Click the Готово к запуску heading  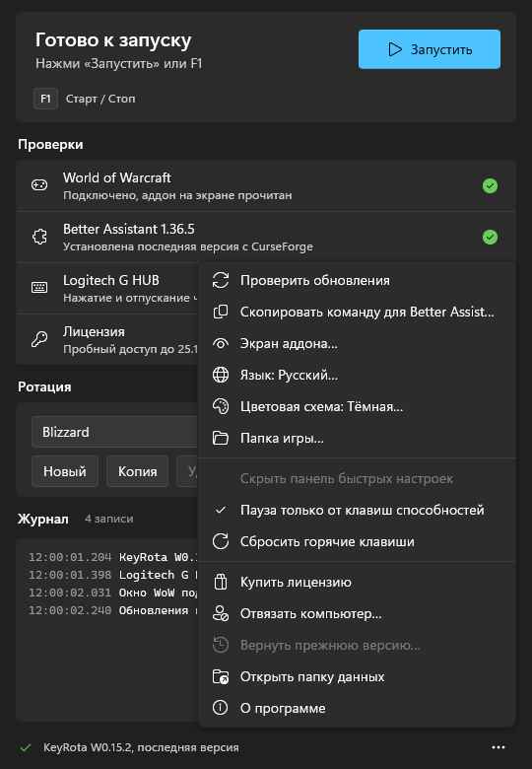(x=113, y=40)
